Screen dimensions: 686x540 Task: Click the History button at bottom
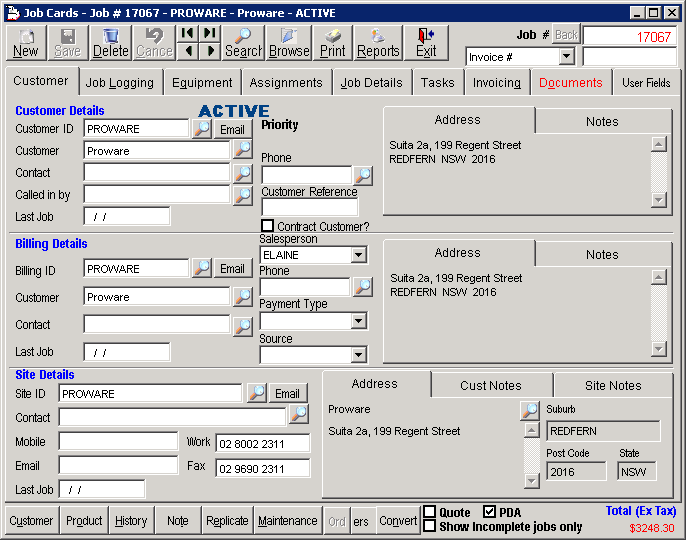[x=131, y=521]
